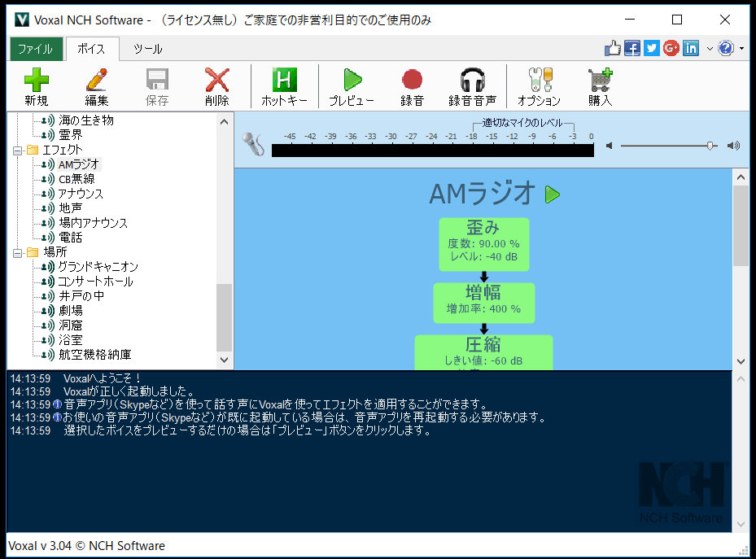Select the 洞窟 voice
Image resolution: width=756 pixels, height=559 pixels.
pos(71,325)
